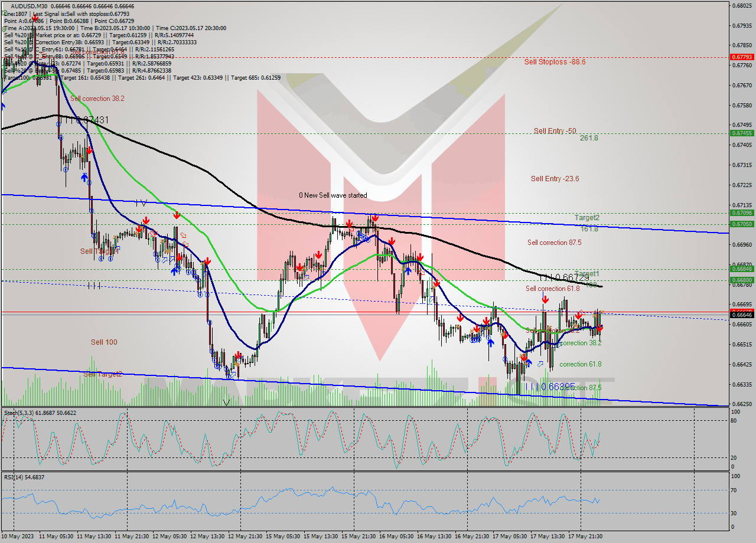Screen dimensions: 756x543
Task: Click the 'Sell correction 38.2' label
Action: (97, 99)
